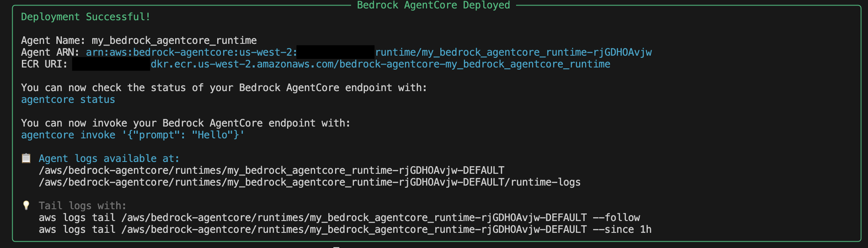Click the ECR URI dkr.ecr link

[381, 64]
